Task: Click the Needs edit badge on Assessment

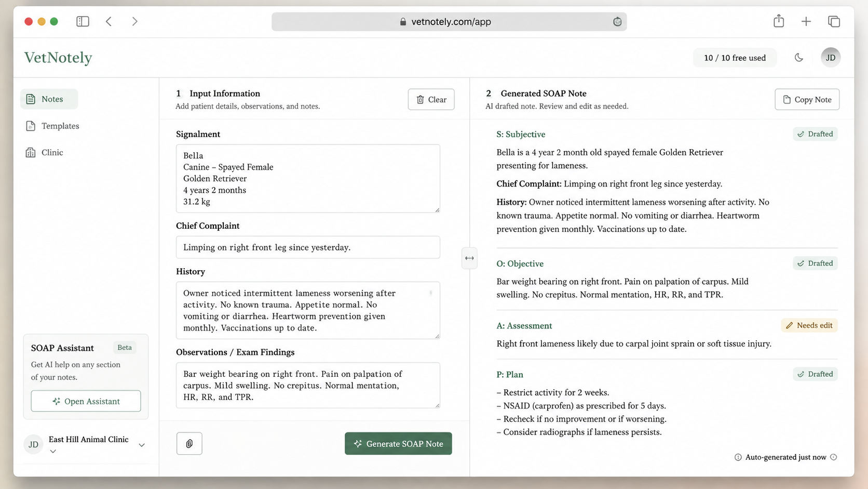Action: click(x=809, y=325)
